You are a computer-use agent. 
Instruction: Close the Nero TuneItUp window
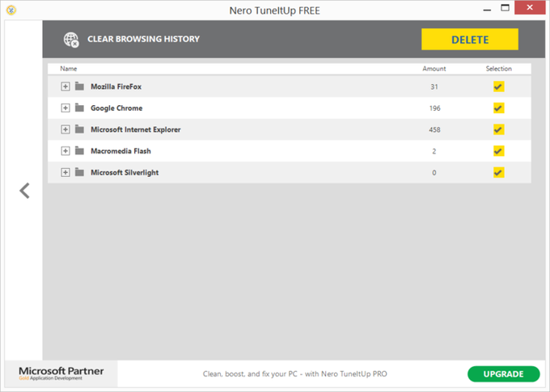coord(530,8)
